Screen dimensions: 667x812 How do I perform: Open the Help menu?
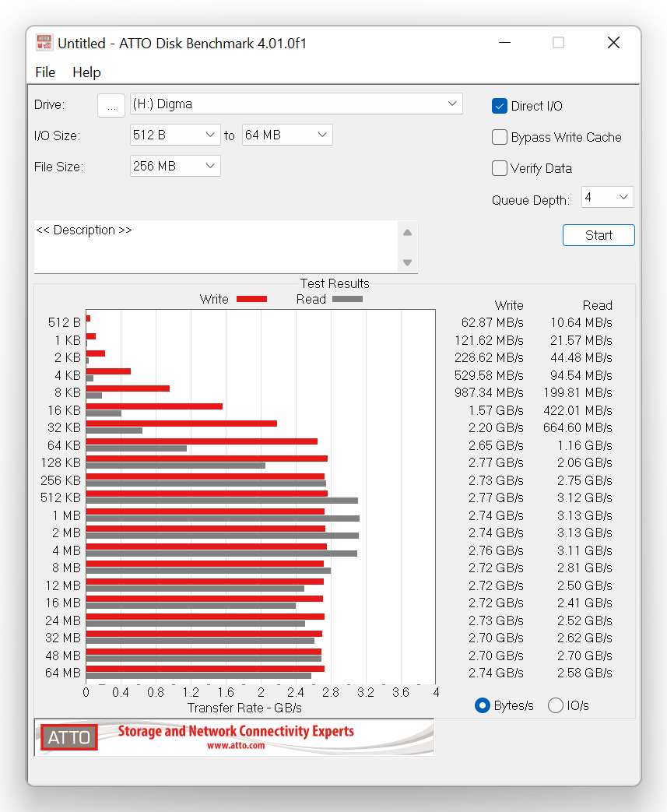86,72
